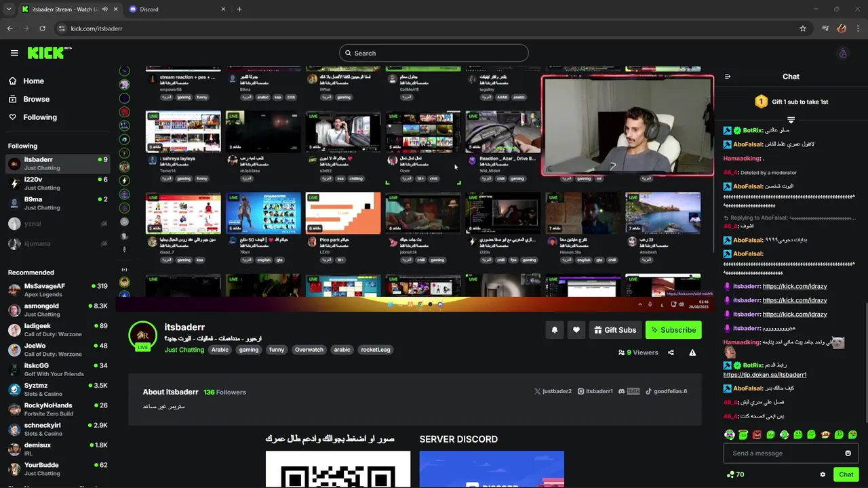The height and width of the screenshot is (488, 868).
Task: Report the stream using warning triangle icon
Action: coord(692,352)
